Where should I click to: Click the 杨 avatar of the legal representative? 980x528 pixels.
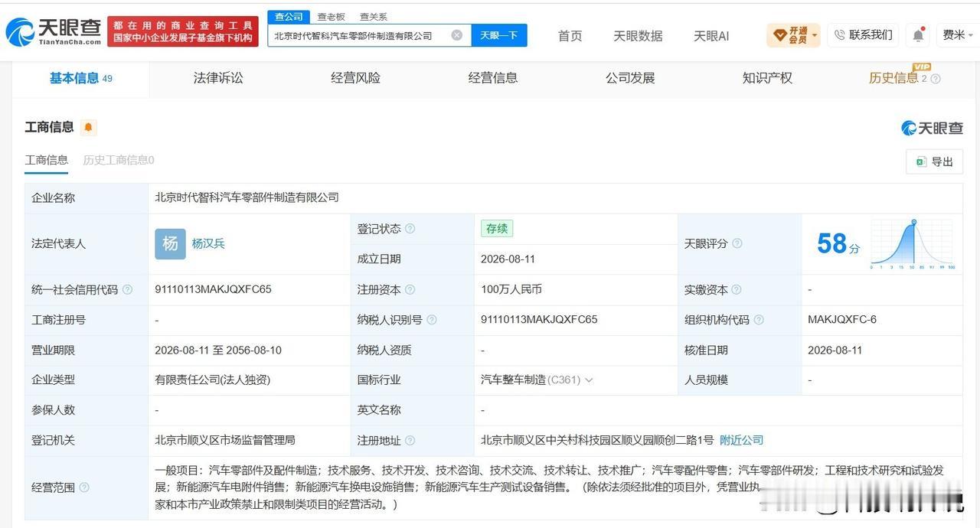(x=170, y=244)
